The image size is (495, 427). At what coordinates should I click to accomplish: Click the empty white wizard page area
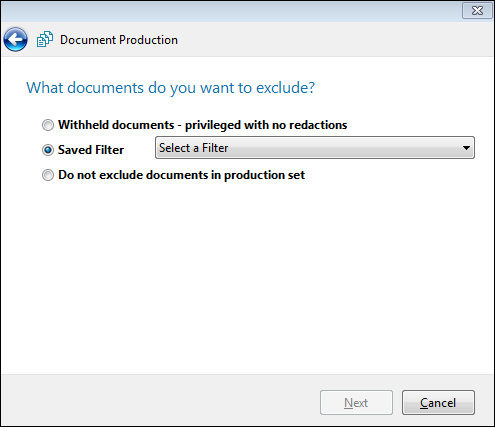(x=247, y=277)
